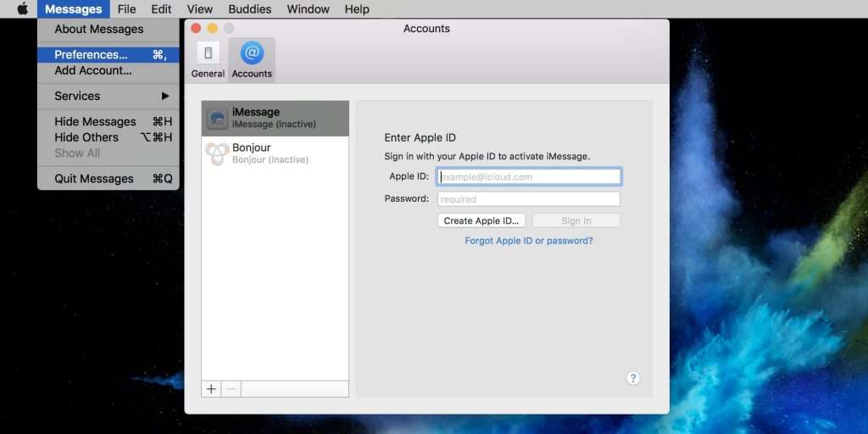Open the Apple menu
This screenshot has height=434, width=868.
point(22,8)
